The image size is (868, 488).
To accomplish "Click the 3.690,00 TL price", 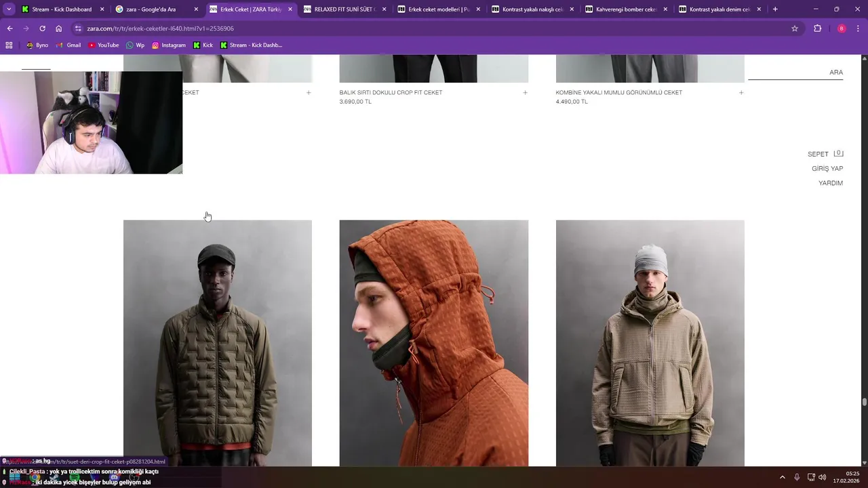I will pyautogui.click(x=355, y=102).
